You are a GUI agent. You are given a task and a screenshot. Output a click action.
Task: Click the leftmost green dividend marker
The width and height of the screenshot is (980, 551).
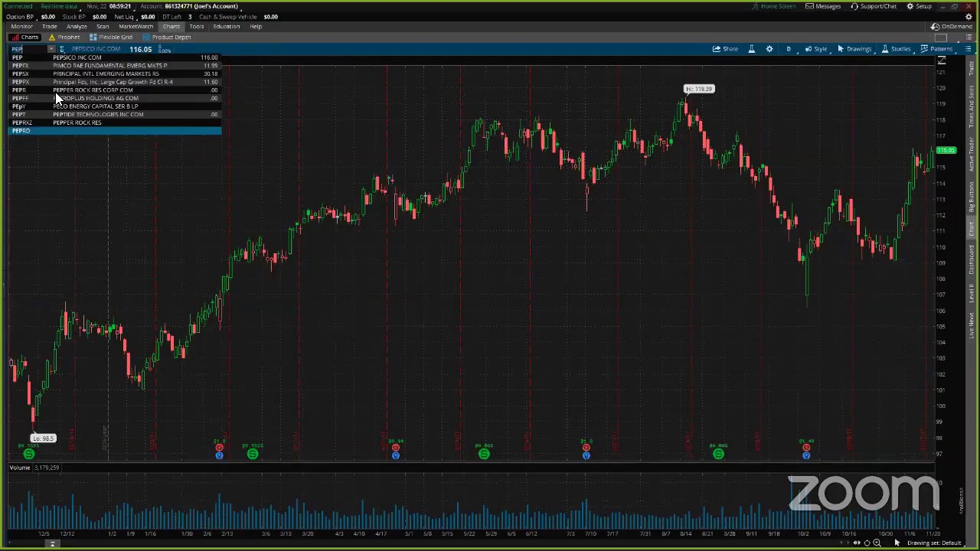28,455
